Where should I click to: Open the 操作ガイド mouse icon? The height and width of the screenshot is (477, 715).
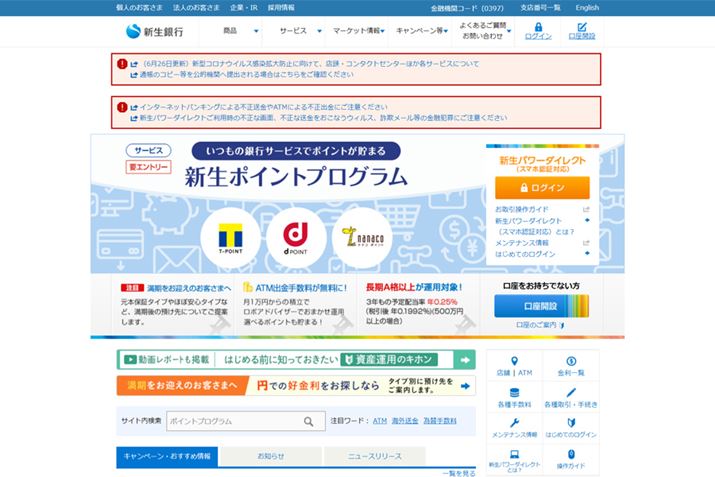[x=571, y=454]
